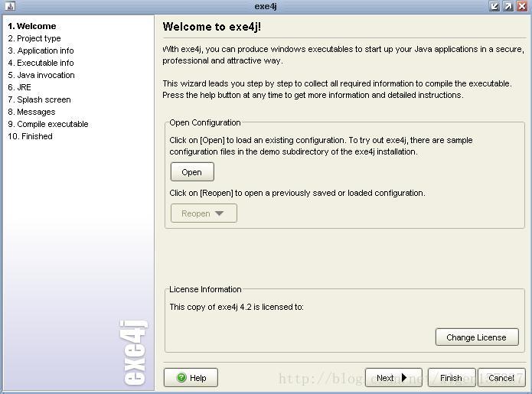Click the Change License button
The image size is (532, 394).
[x=477, y=337]
